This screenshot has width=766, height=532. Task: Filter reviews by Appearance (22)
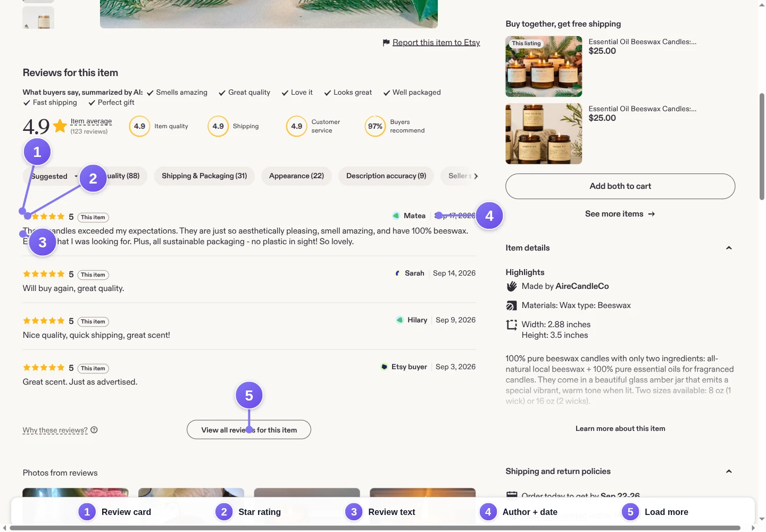(296, 176)
